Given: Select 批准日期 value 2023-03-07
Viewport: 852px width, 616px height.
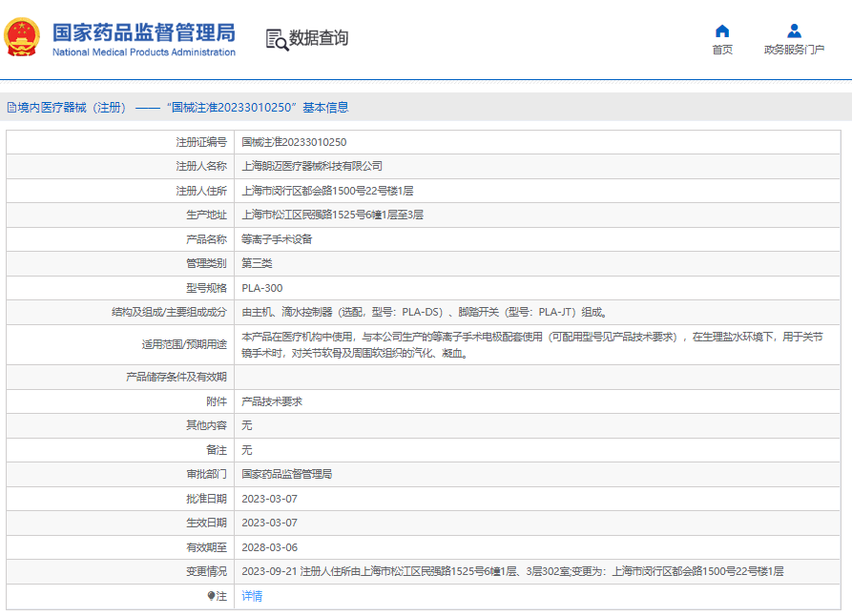Looking at the screenshot, I should tap(269, 499).
